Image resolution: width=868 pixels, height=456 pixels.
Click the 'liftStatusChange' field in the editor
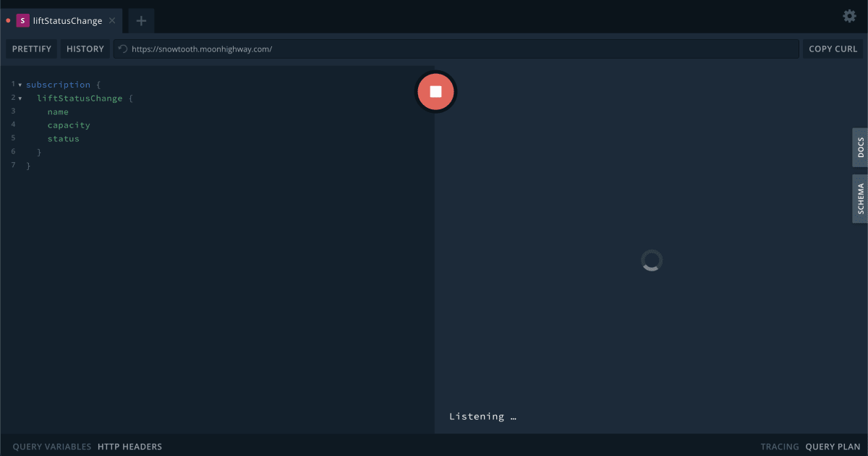(x=80, y=98)
